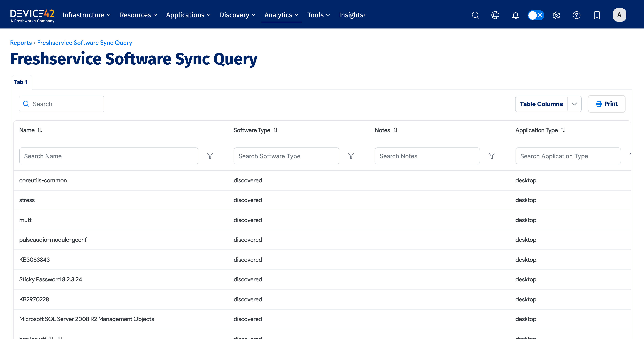Open the user avatar 'A' menu
The height and width of the screenshot is (339, 644).
[619, 15]
